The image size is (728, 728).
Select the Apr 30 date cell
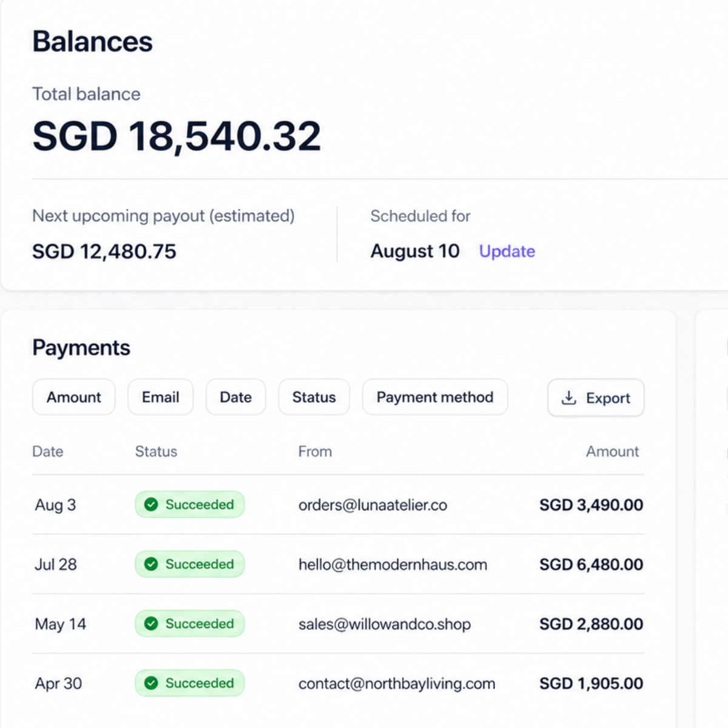tap(58, 683)
